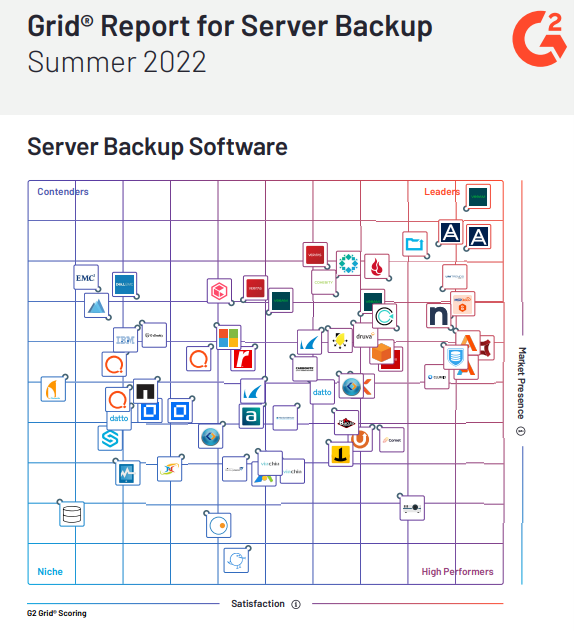
Task: Click the Satisfaction axis label
Action: click(258, 604)
